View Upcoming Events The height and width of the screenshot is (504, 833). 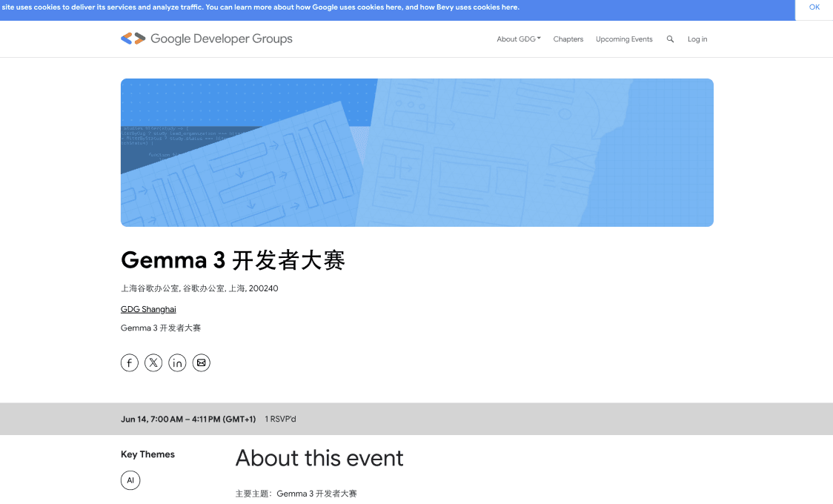624,39
